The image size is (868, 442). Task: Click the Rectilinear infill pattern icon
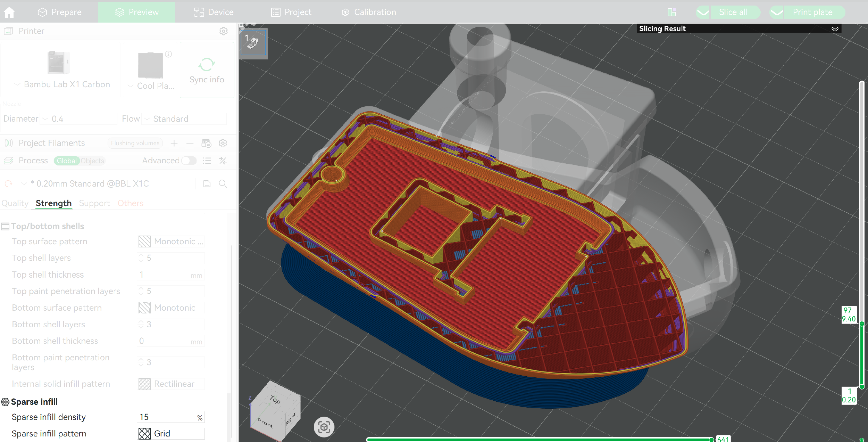pyautogui.click(x=144, y=384)
